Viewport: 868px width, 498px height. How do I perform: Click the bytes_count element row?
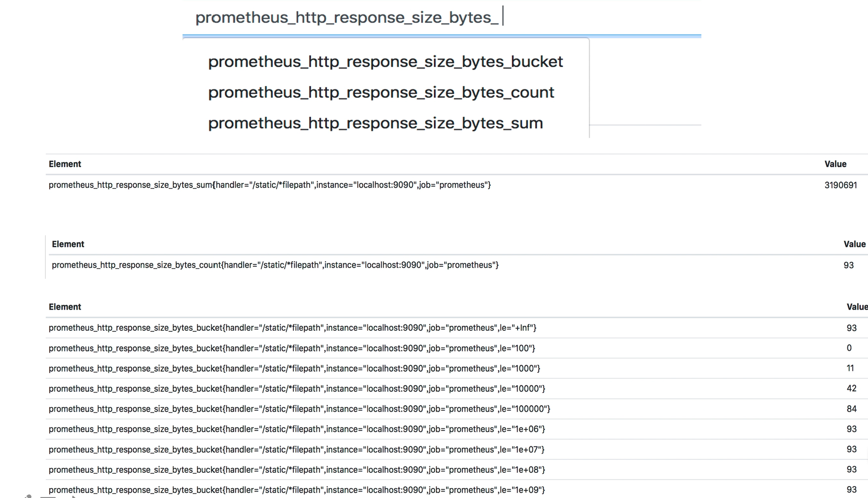pyautogui.click(x=275, y=265)
